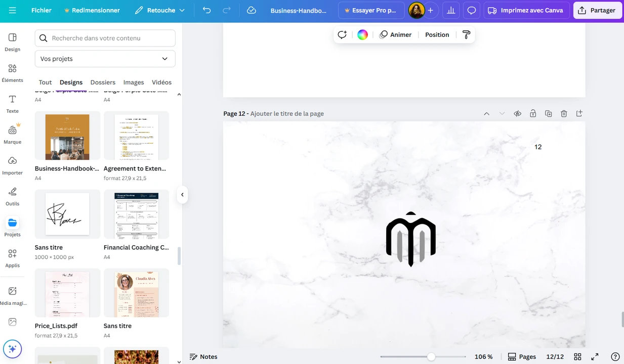Open the Éléments sidebar panel
The height and width of the screenshot is (364, 624).
pos(13,73)
